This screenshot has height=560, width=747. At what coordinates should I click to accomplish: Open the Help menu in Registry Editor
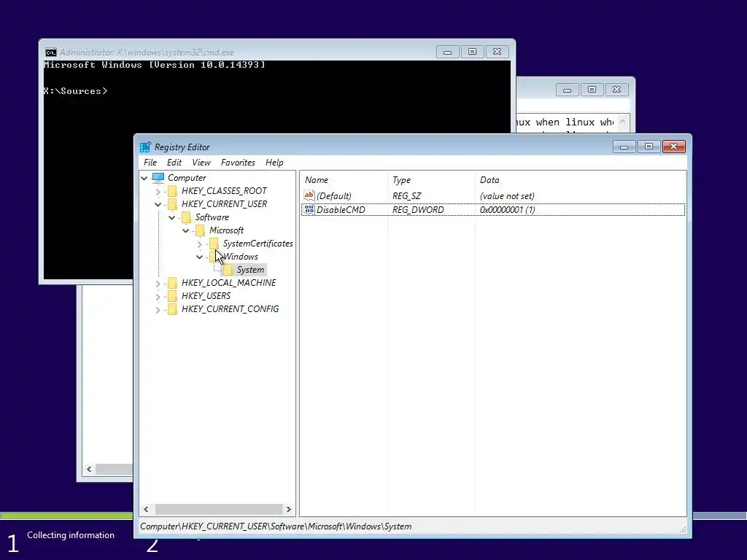[x=274, y=163]
